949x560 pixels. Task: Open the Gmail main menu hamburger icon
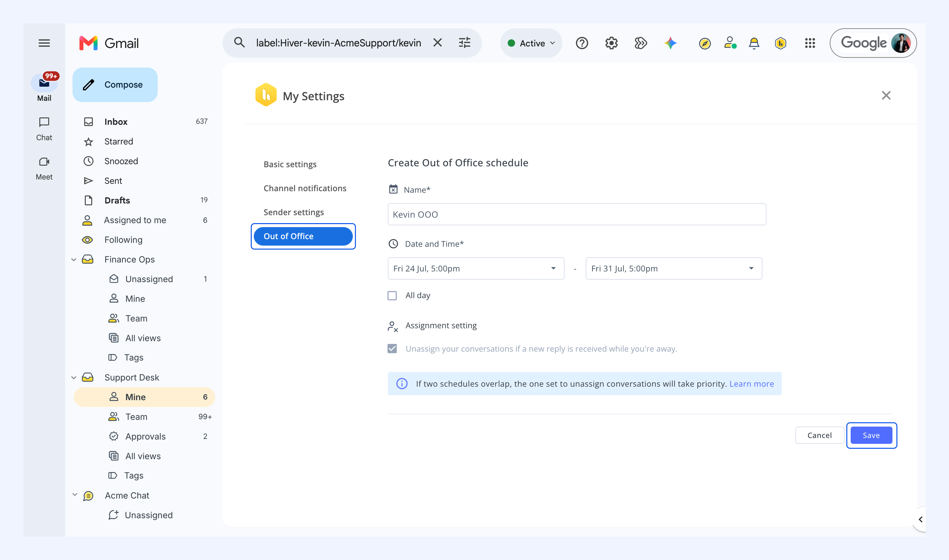44,43
